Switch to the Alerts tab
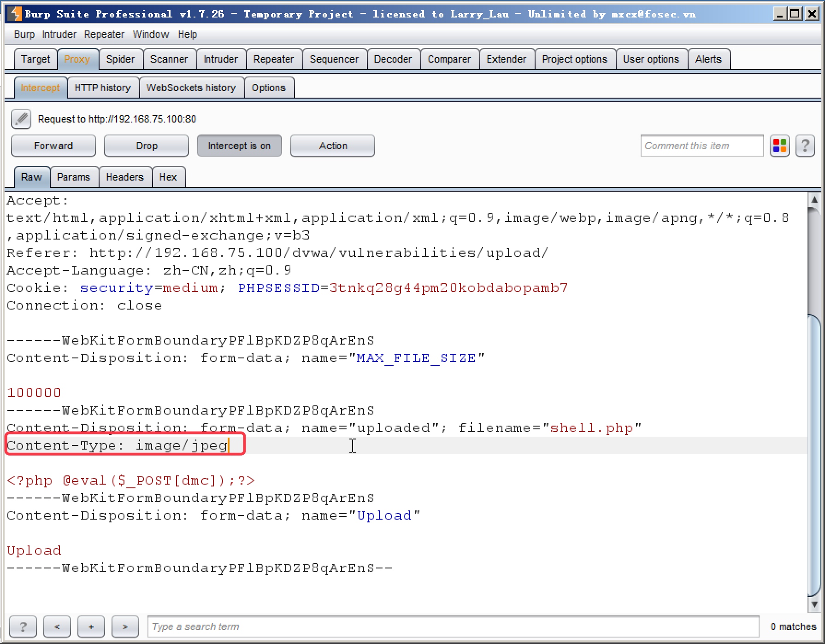The width and height of the screenshot is (825, 644). pyautogui.click(x=708, y=59)
